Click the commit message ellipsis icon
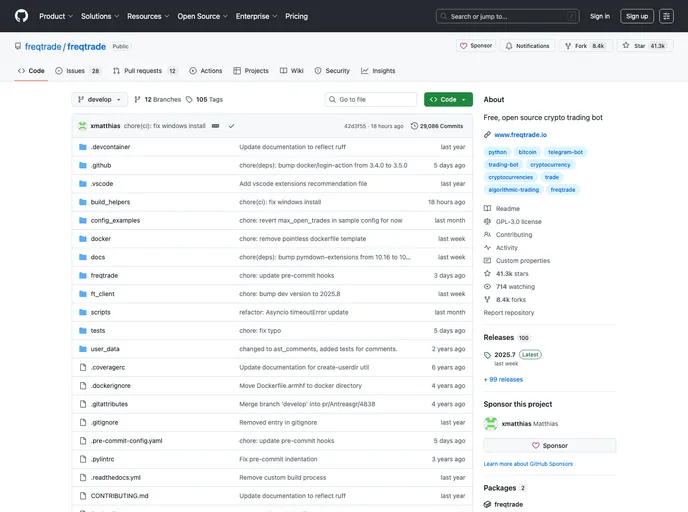The image size is (688, 512). [x=215, y=126]
